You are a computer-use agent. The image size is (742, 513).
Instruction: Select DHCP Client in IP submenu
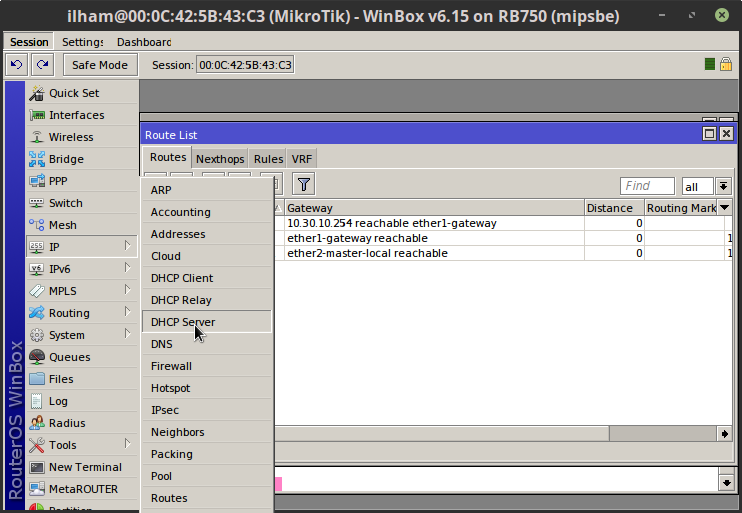[207, 278]
